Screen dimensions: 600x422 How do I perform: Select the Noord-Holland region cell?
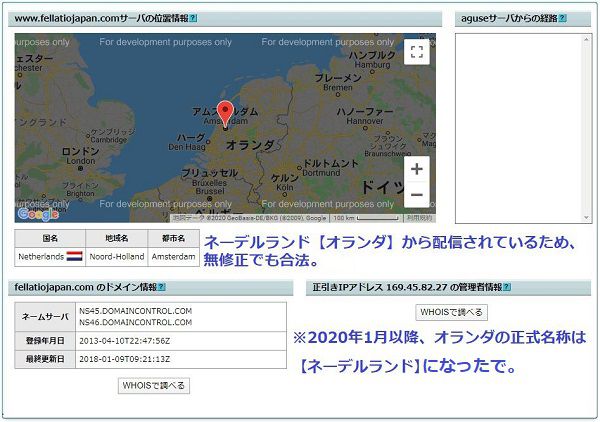[x=117, y=257]
